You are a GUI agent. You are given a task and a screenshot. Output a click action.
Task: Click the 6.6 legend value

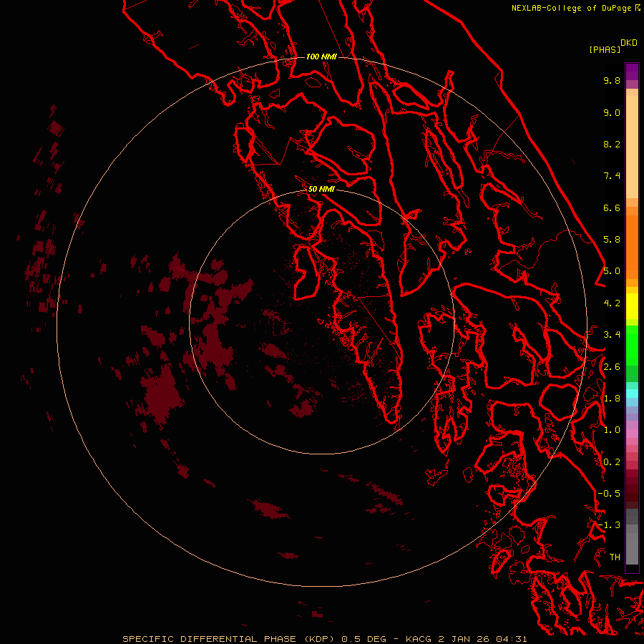[612, 208]
